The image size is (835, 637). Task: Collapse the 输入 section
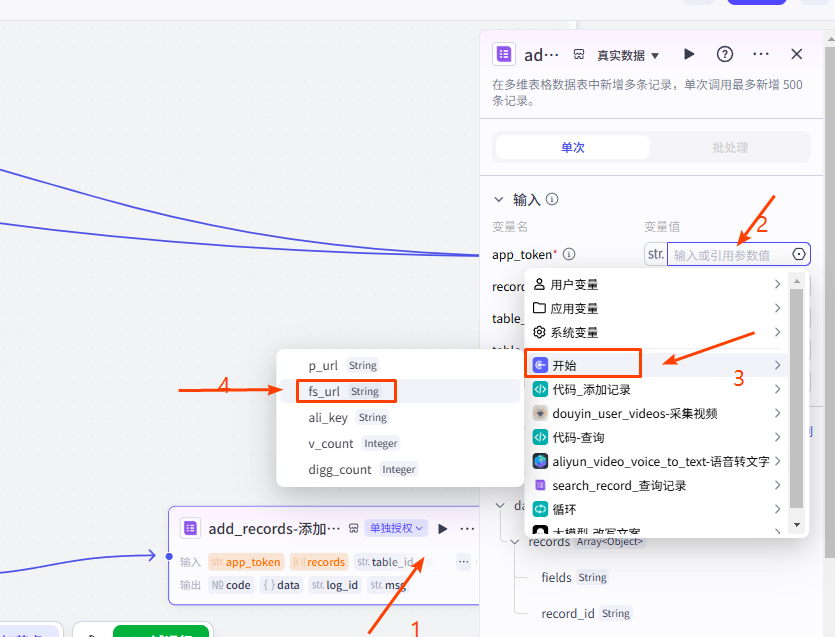(498, 199)
